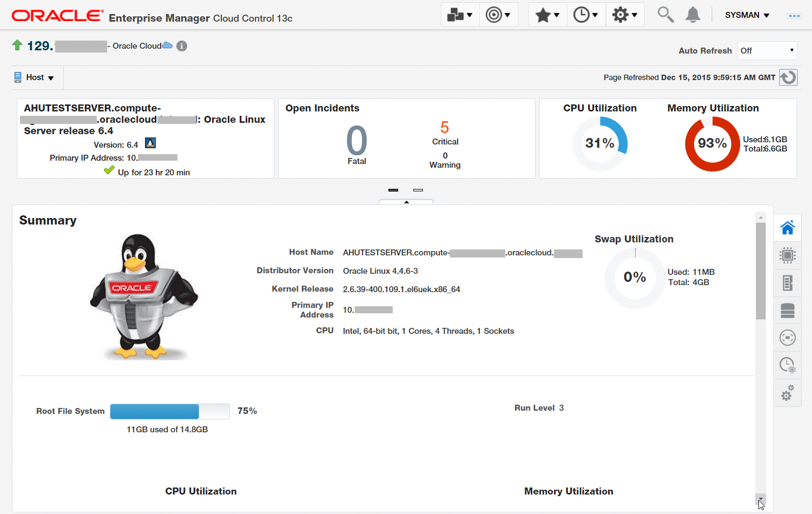Viewport: 812px width, 514px height.
Task: Click the CPU value Intel, 64-bit text
Action: tap(428, 331)
